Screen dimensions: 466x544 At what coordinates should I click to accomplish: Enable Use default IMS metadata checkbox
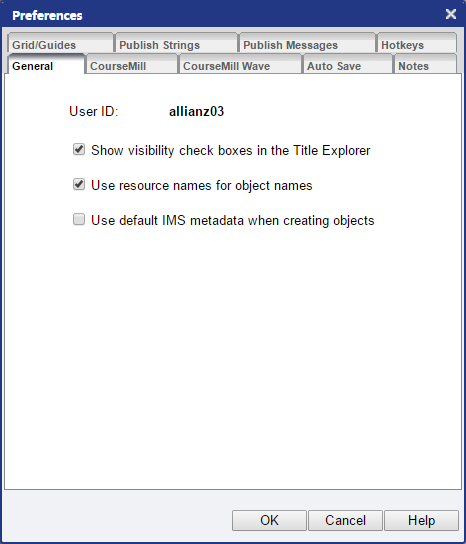click(79, 219)
